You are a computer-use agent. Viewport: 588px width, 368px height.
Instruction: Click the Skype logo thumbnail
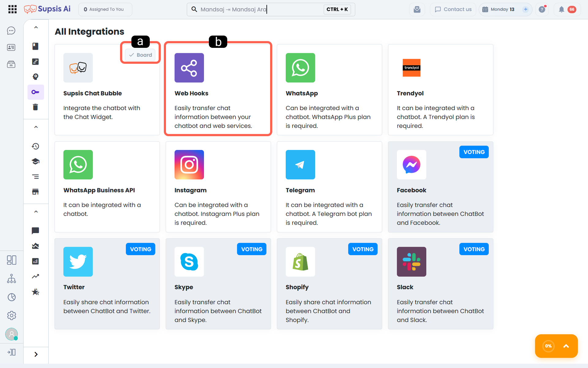pos(189,262)
